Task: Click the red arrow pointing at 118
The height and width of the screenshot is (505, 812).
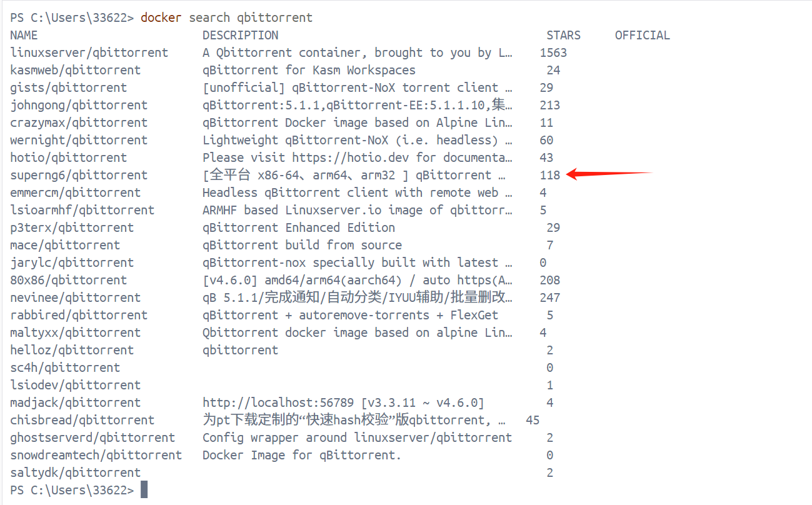Action: (609, 174)
